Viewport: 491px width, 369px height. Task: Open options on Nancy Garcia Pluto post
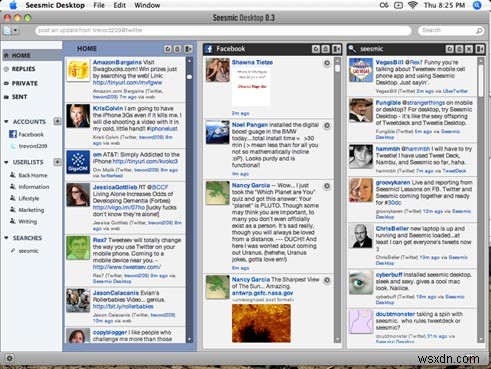point(327,186)
